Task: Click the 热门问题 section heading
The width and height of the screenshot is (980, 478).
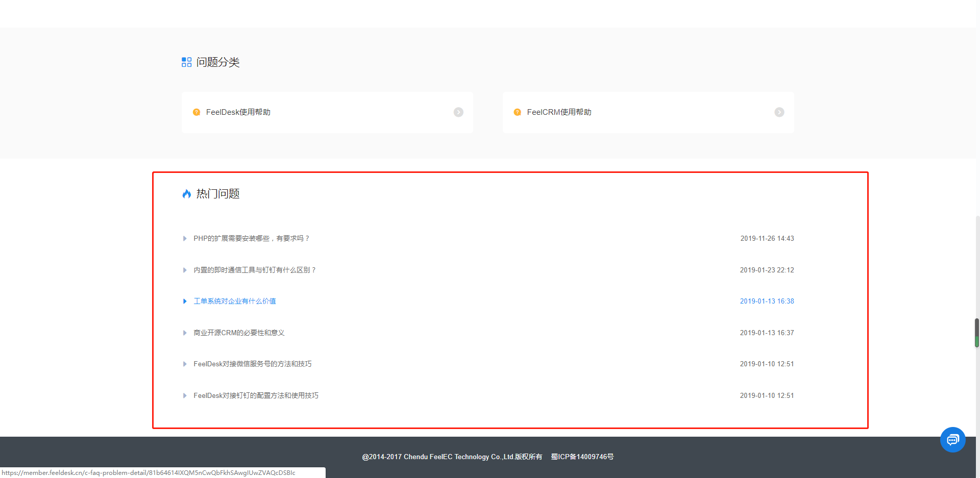Action: [218, 194]
